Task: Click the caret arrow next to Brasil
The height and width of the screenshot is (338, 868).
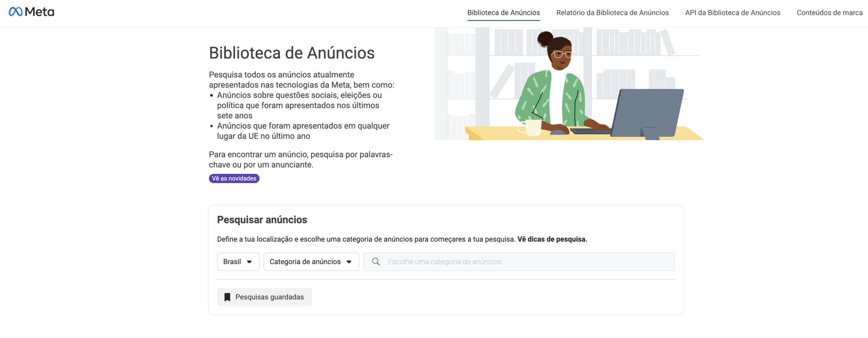Action: 250,262
